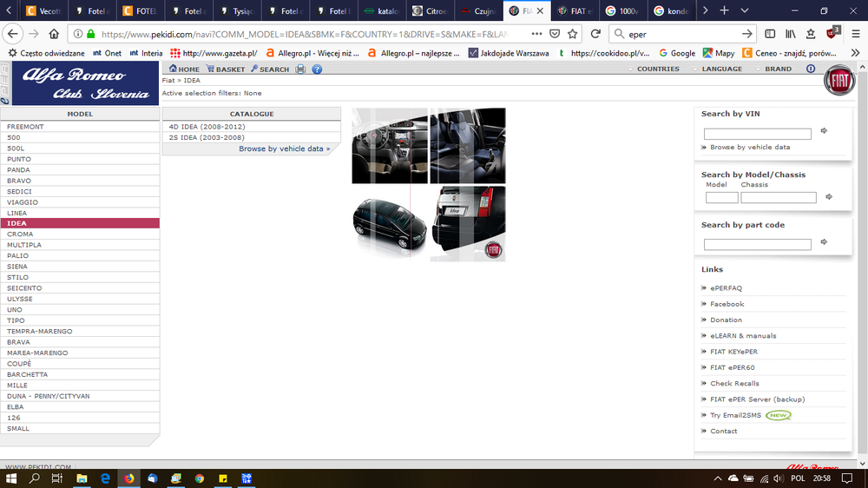Open Firefox library icon
Image resolution: width=868 pixels, height=488 pixels.
(791, 34)
